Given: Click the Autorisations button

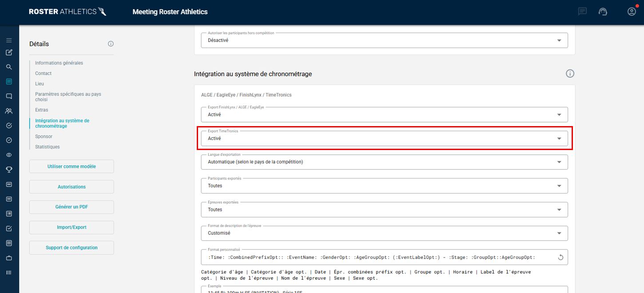Looking at the screenshot, I should 72,187.
